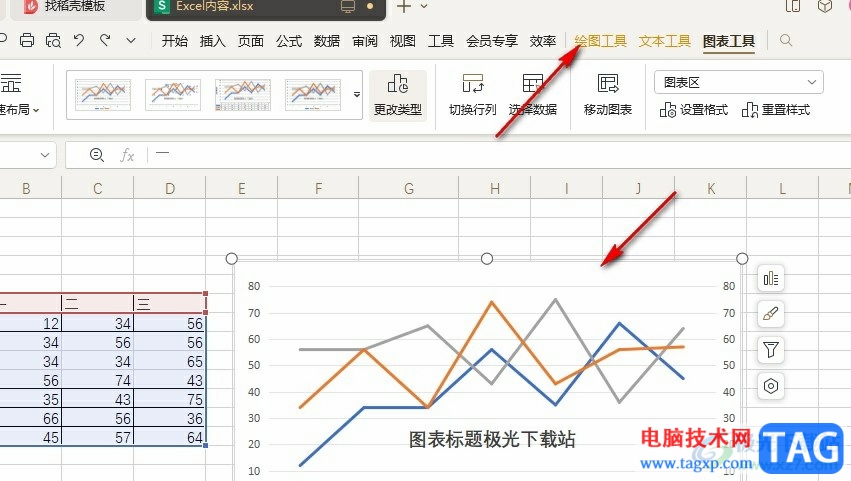This screenshot has height=481, width=851.
Task: Select the third chart style thumbnail
Action: click(243, 95)
